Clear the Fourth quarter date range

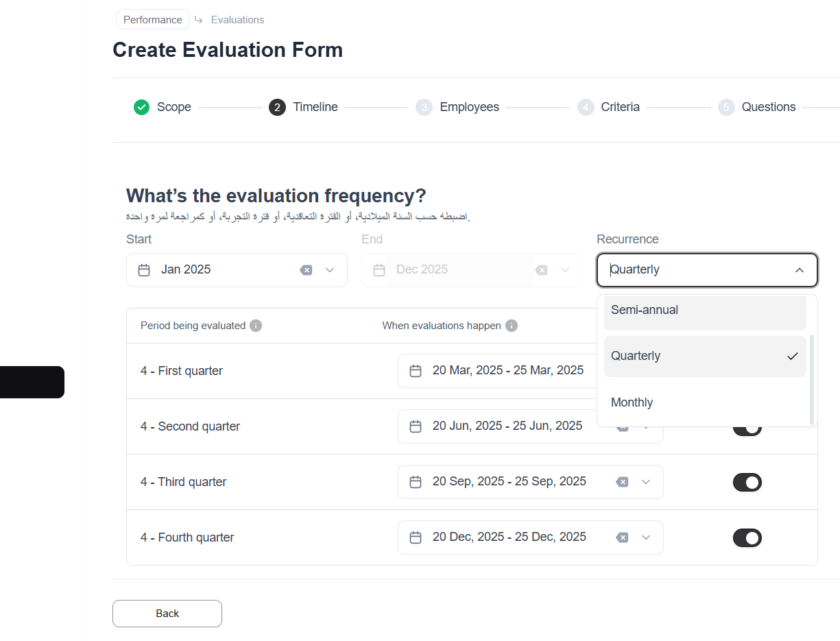(x=622, y=537)
